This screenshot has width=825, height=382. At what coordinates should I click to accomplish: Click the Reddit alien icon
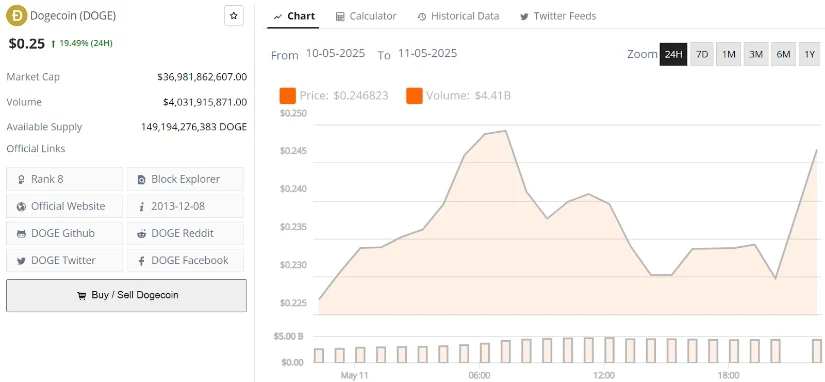[x=142, y=234]
